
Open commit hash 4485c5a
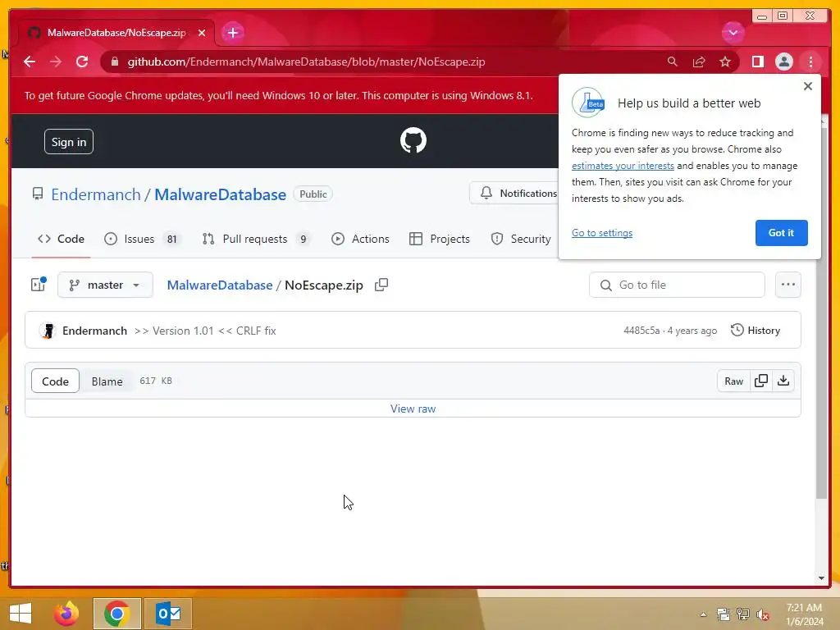click(x=641, y=331)
